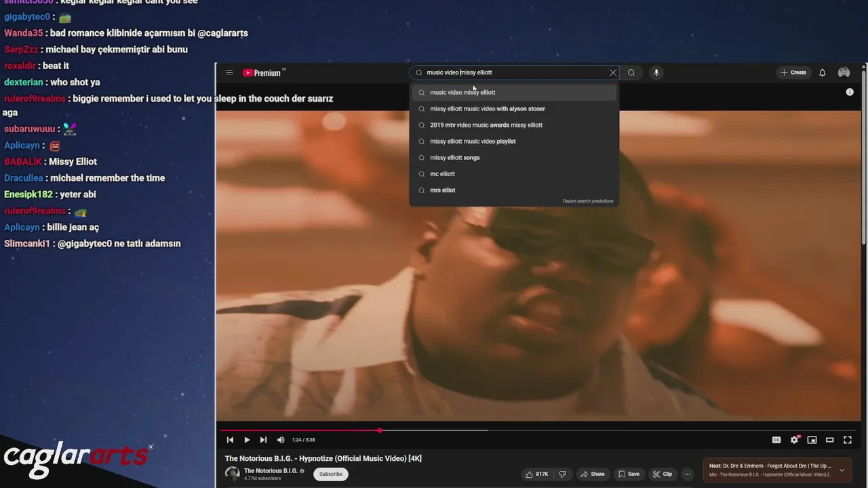
Task: Click chat message 'who shot ya'
Action: [x=75, y=82]
